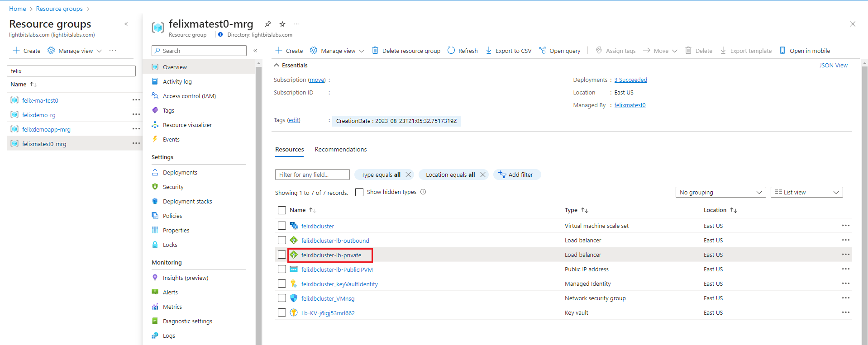Select the Resources tab
The image size is (868, 345).
(290, 149)
